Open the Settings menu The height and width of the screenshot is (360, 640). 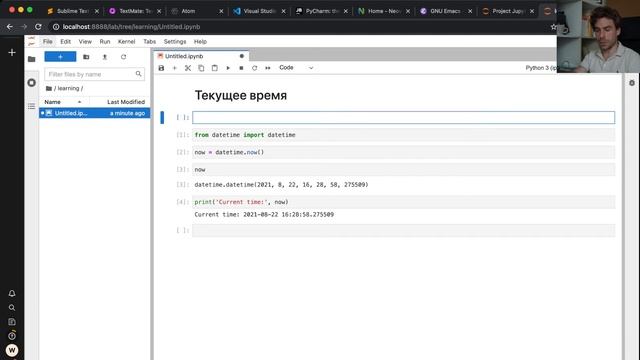pos(175,42)
